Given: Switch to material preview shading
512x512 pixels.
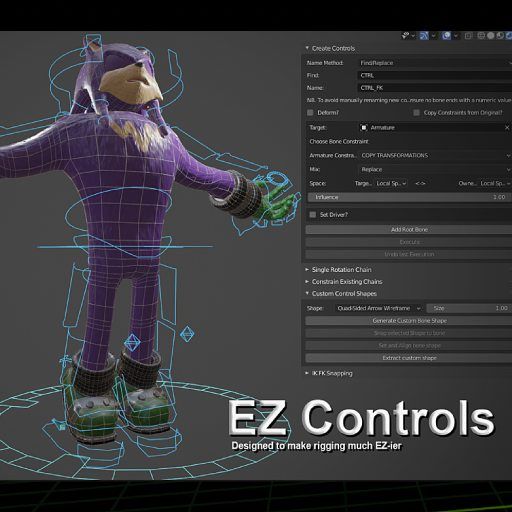Looking at the screenshot, I should 500,36.
